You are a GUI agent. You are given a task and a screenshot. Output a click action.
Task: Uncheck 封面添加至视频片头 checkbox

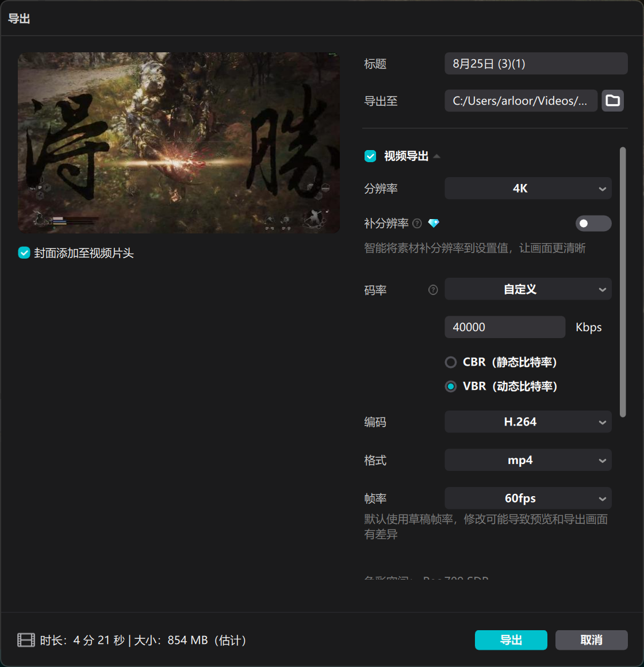24,252
